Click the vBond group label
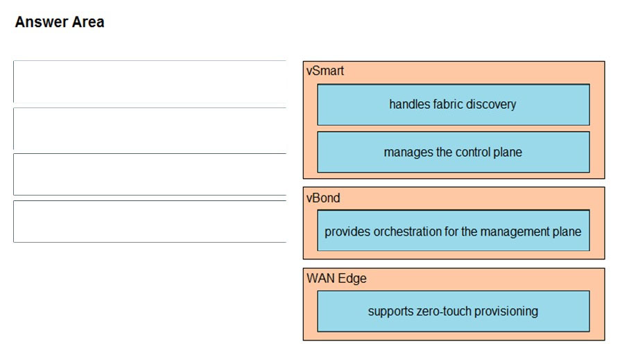 [x=323, y=198]
